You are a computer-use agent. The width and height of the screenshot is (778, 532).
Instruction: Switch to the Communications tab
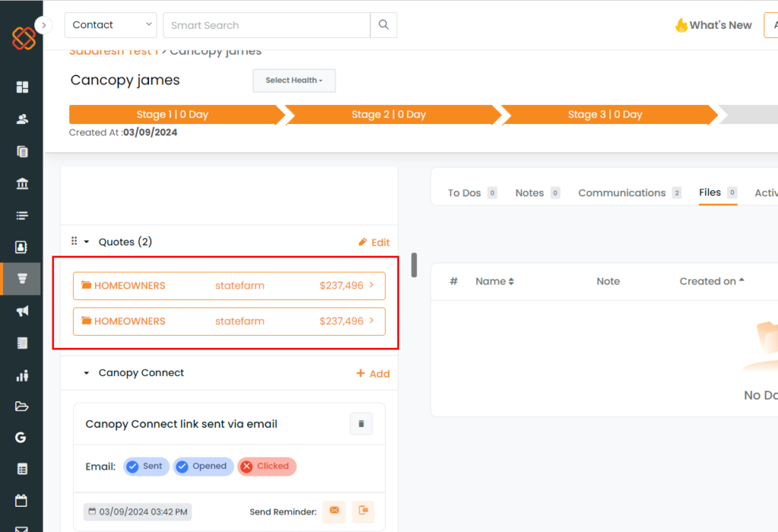pos(630,192)
